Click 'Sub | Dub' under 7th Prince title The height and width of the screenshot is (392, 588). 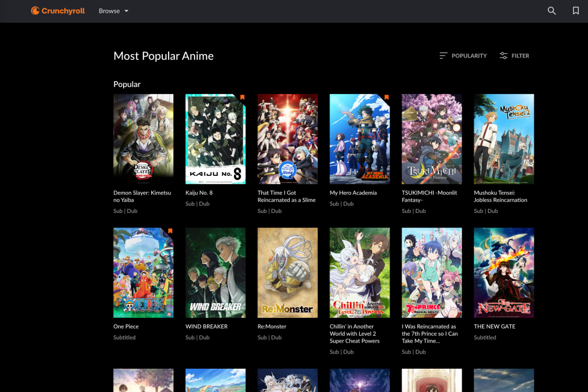pyautogui.click(x=414, y=352)
